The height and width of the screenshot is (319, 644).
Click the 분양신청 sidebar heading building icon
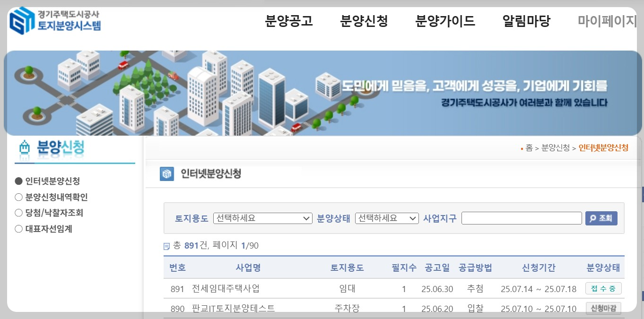pos(24,148)
